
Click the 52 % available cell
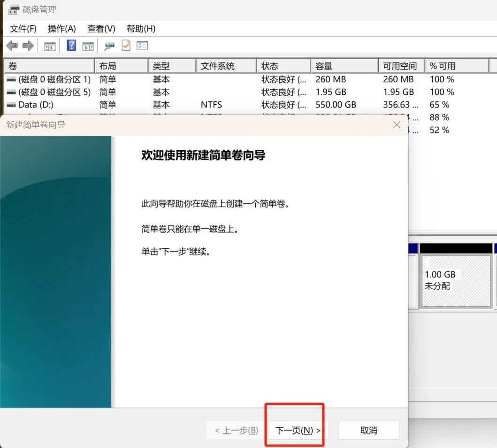(x=439, y=130)
